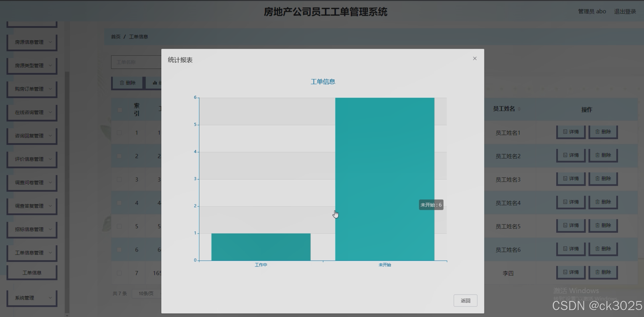Delete the 李四 row via trash icon

point(597,272)
